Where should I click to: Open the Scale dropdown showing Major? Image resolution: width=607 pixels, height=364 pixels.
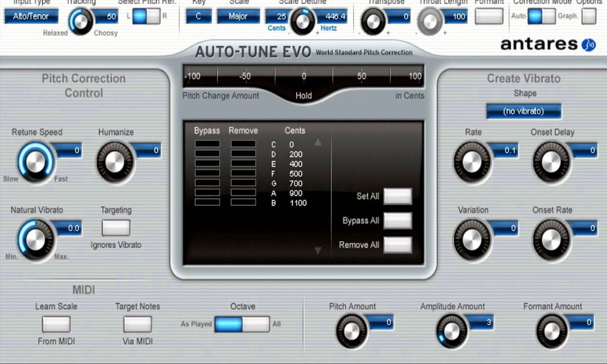(238, 16)
